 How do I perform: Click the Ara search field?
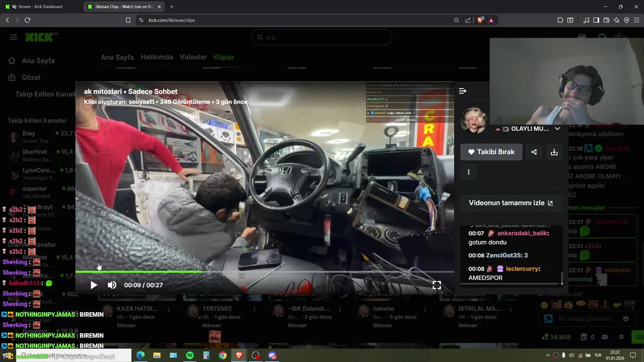click(322, 37)
